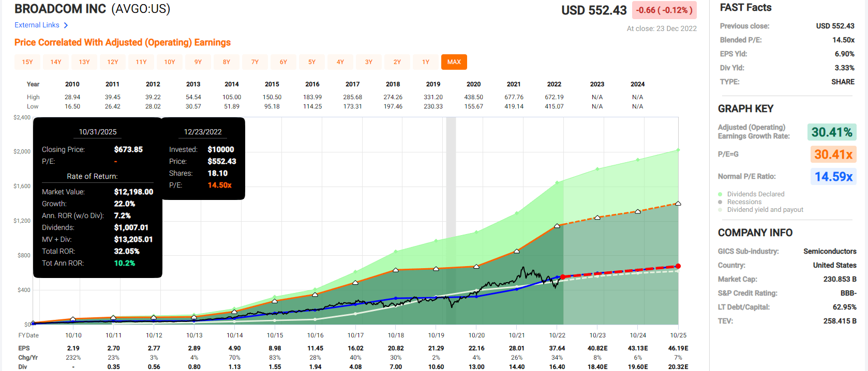868x371 pixels.
Task: Choose the 7Y time range tab
Action: (x=255, y=62)
